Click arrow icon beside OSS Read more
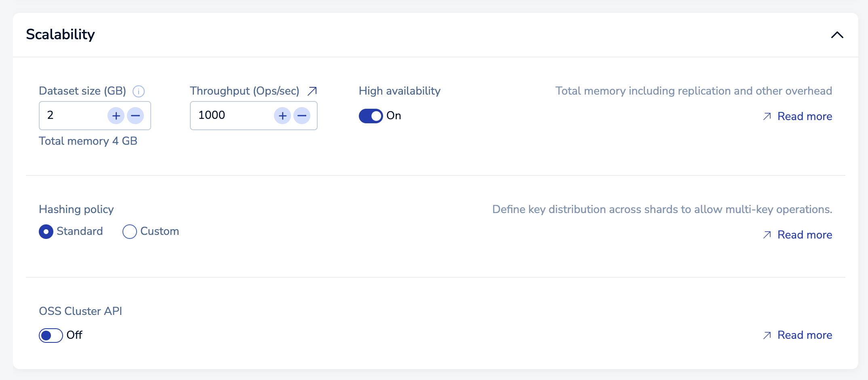The width and height of the screenshot is (868, 380). (x=767, y=336)
